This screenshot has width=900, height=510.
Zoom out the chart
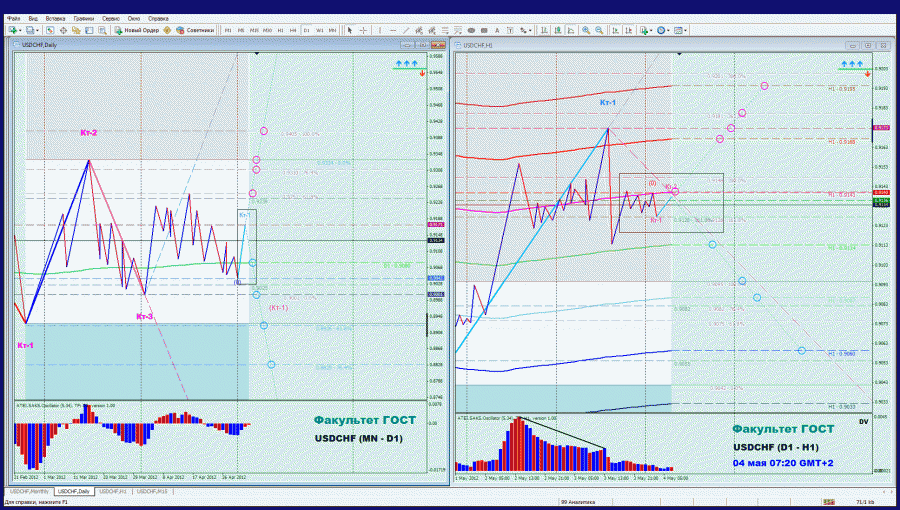pyautogui.click(x=599, y=30)
